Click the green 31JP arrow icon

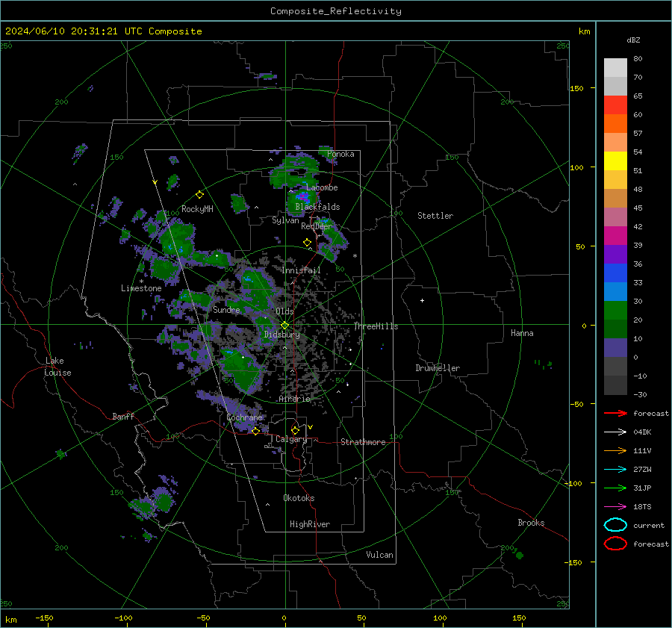pyautogui.click(x=615, y=488)
